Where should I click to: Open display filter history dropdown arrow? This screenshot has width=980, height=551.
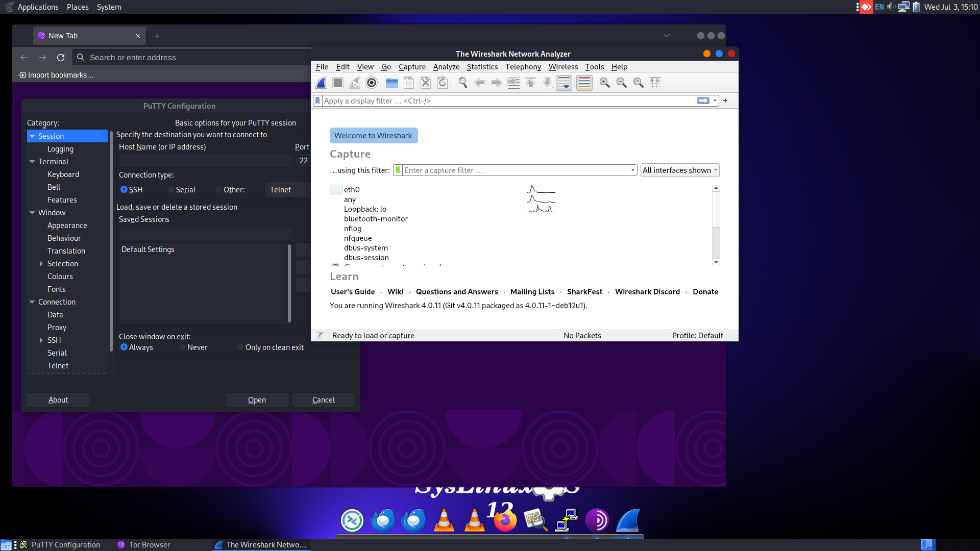pyautogui.click(x=715, y=101)
